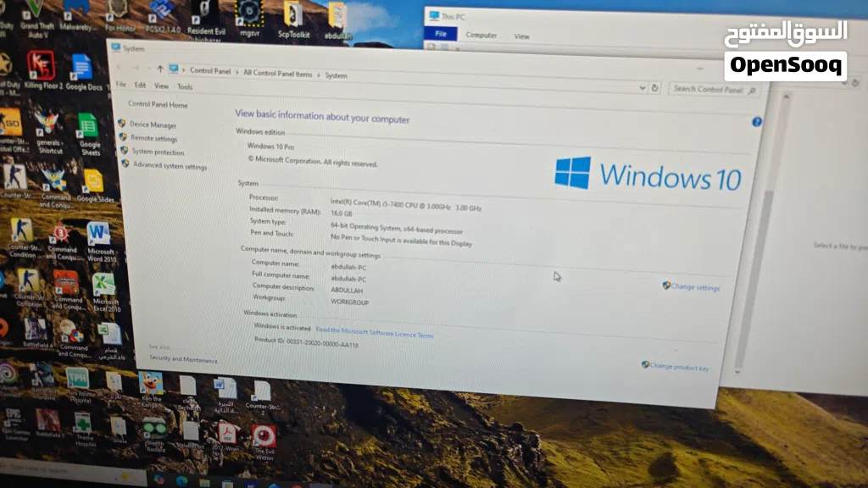Click the File tab in This PC window
Viewport: 868px width, 488px height.
[x=441, y=34]
